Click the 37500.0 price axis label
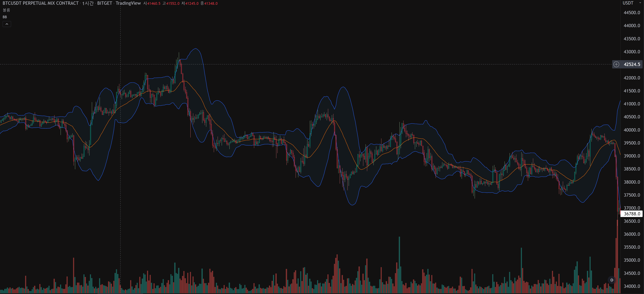The image size is (644, 294). click(x=632, y=195)
